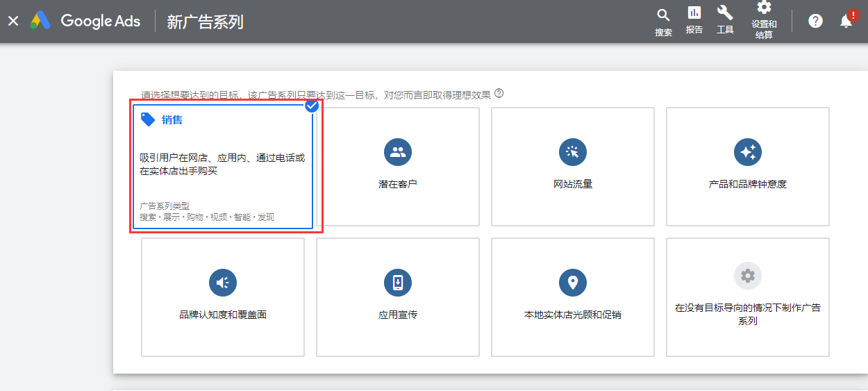
Task: Open Reports (报告) chart icon
Action: 694,13
